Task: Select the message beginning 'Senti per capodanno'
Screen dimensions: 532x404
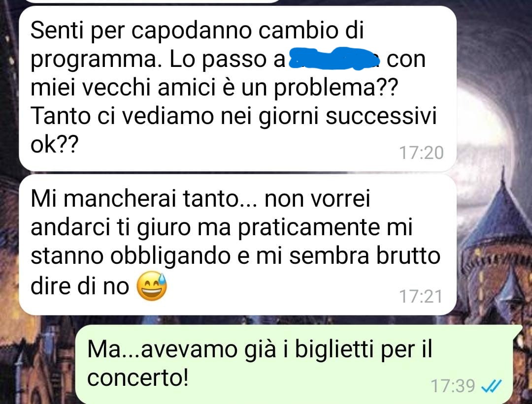Action: point(237,89)
